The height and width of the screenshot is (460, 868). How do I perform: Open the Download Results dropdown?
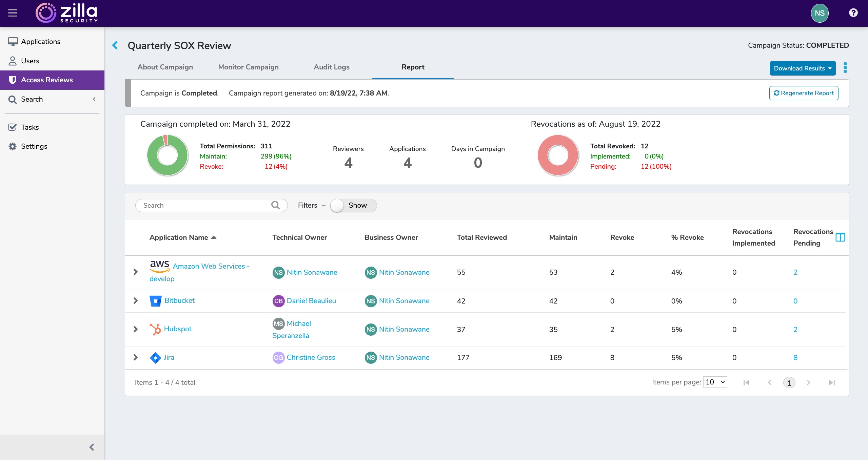[x=802, y=68]
